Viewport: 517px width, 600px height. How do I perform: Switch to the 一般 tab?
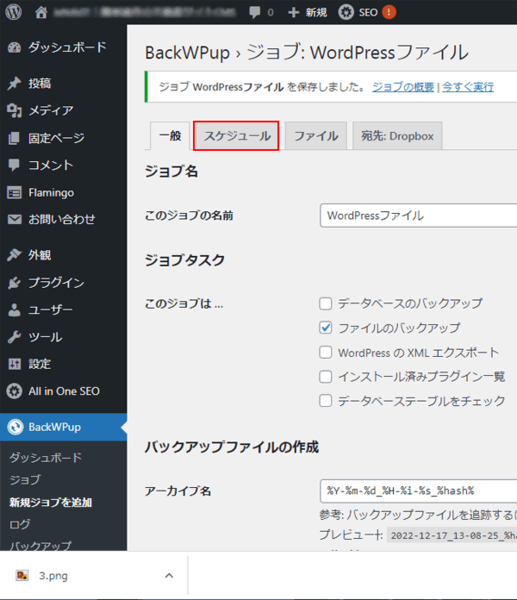point(170,136)
